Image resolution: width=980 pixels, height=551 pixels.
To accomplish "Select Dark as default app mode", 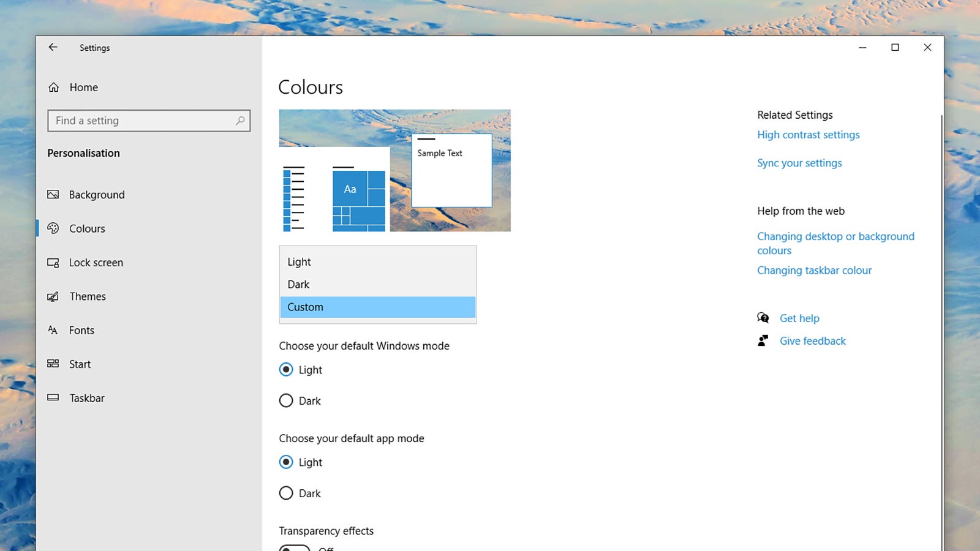I will coord(286,493).
